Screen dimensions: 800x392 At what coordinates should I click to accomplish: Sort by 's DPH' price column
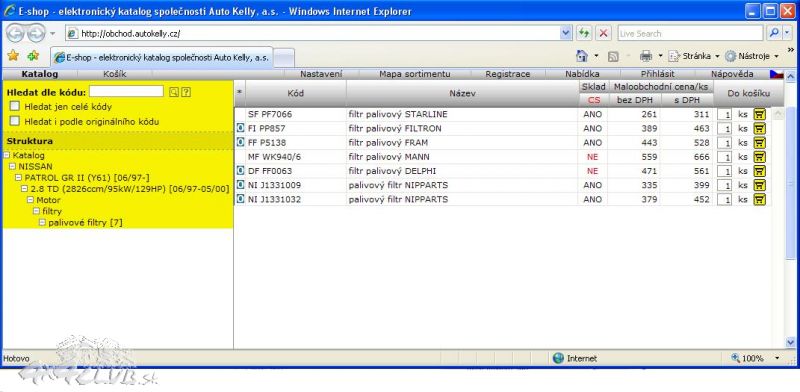[687, 100]
